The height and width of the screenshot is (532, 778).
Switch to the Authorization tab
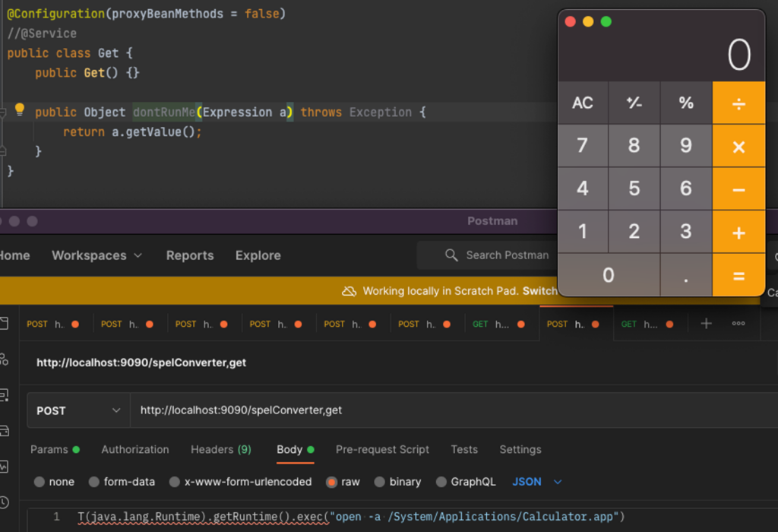click(x=135, y=450)
